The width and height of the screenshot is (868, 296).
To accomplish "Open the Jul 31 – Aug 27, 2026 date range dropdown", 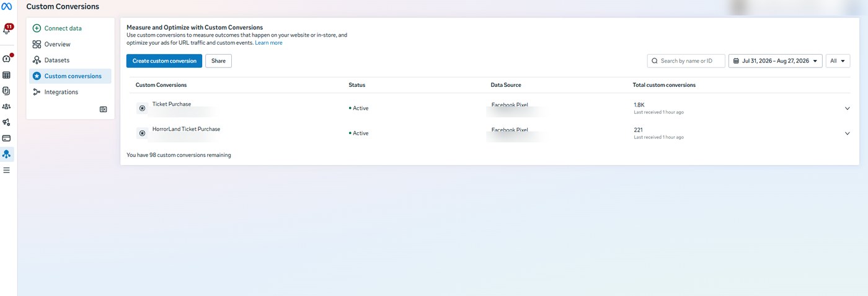I will pyautogui.click(x=776, y=61).
